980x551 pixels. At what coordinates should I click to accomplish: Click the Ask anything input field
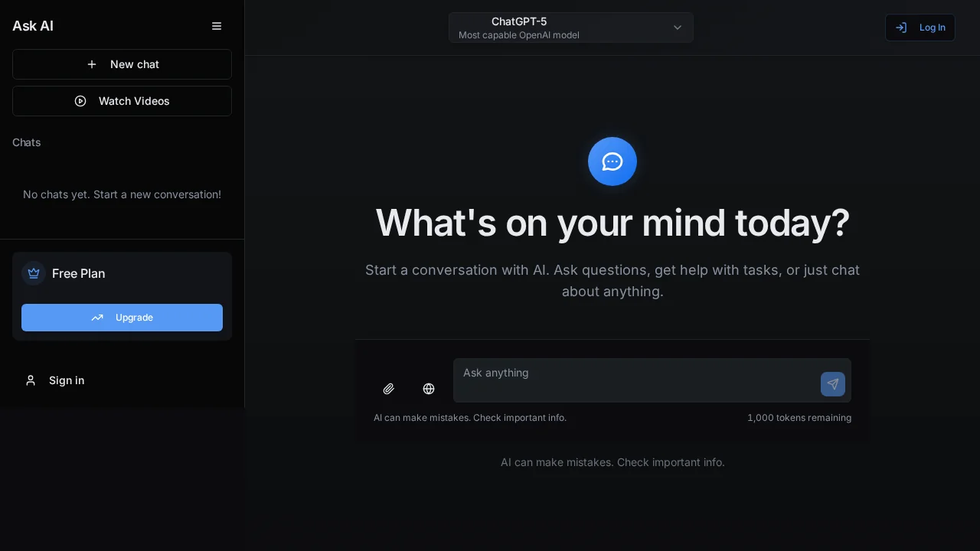[x=652, y=380]
